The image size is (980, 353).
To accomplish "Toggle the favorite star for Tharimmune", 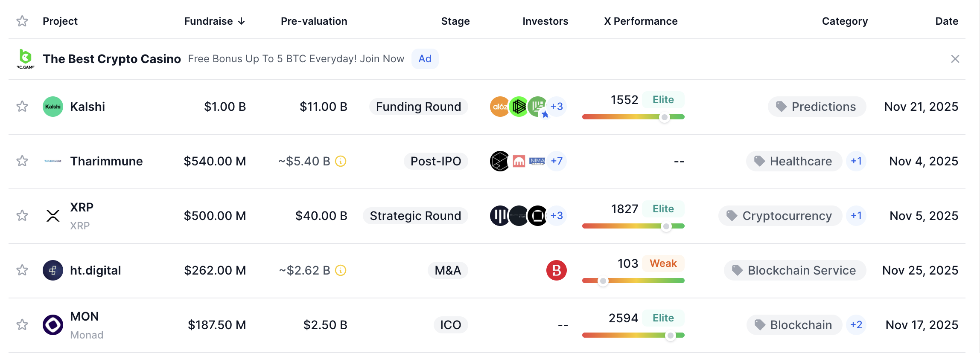I will click(22, 161).
